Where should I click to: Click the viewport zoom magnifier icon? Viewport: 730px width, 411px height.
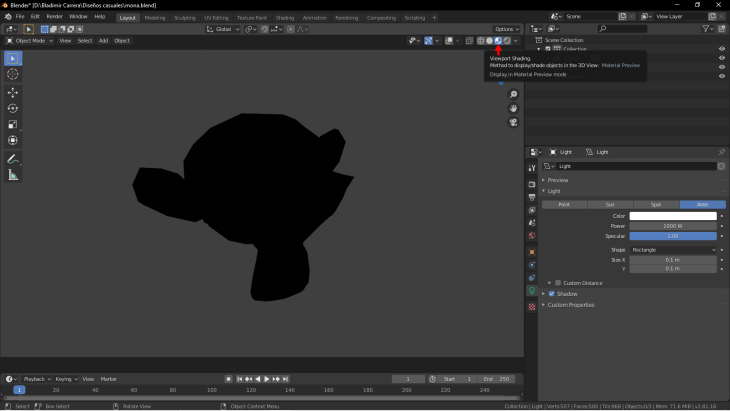[513, 94]
